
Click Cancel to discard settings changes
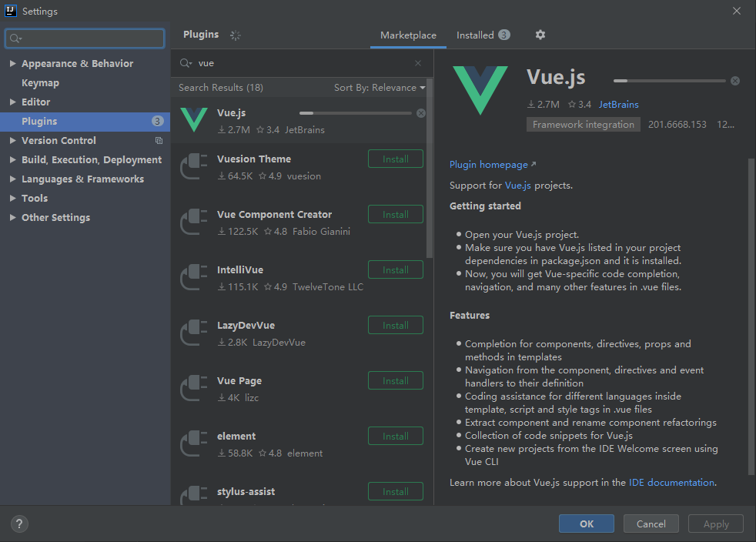click(x=651, y=524)
